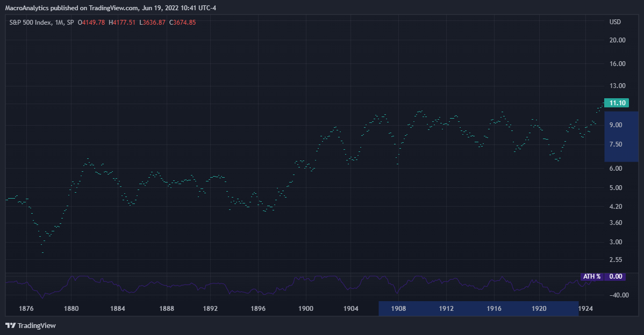
Task: Click the 2.55 price axis label
Action: pyautogui.click(x=616, y=260)
